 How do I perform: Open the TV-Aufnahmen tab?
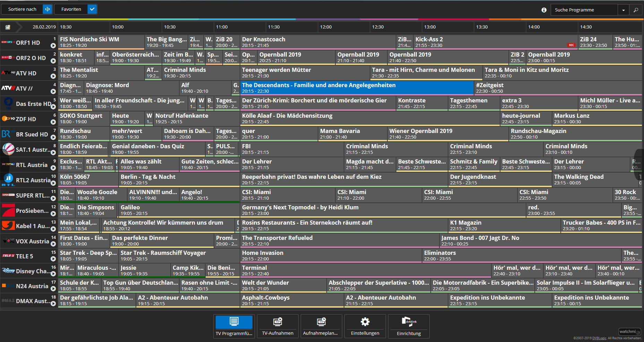pyautogui.click(x=278, y=326)
